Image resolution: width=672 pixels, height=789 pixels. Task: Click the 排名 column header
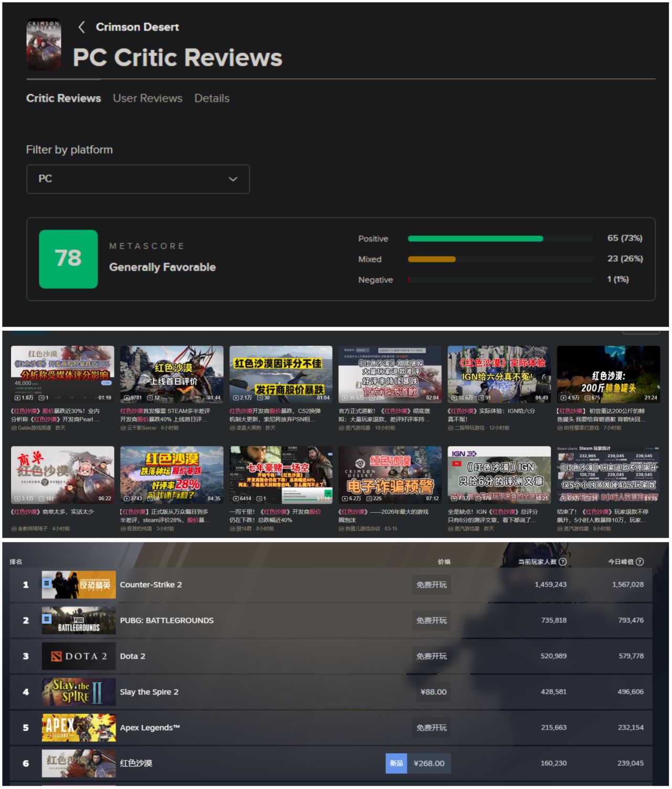(16, 562)
